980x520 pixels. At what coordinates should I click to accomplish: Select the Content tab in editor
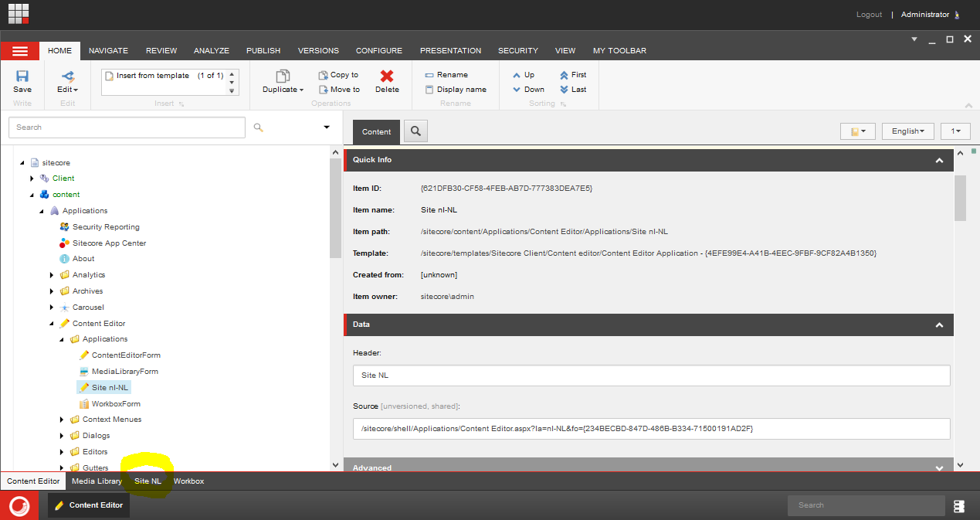point(377,132)
